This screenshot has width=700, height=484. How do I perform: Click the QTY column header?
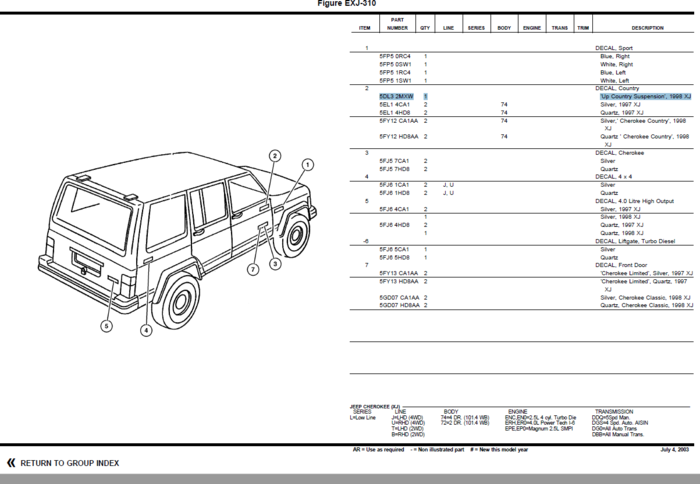(425, 28)
